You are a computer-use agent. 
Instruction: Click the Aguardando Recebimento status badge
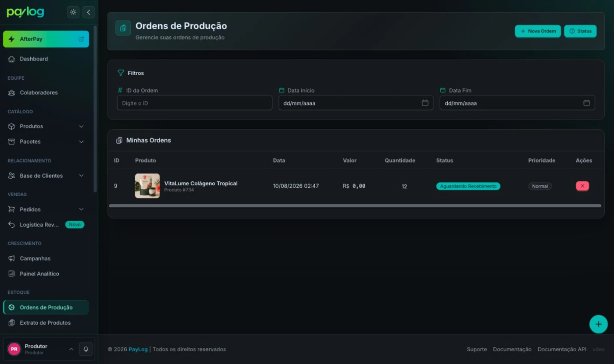pos(468,186)
